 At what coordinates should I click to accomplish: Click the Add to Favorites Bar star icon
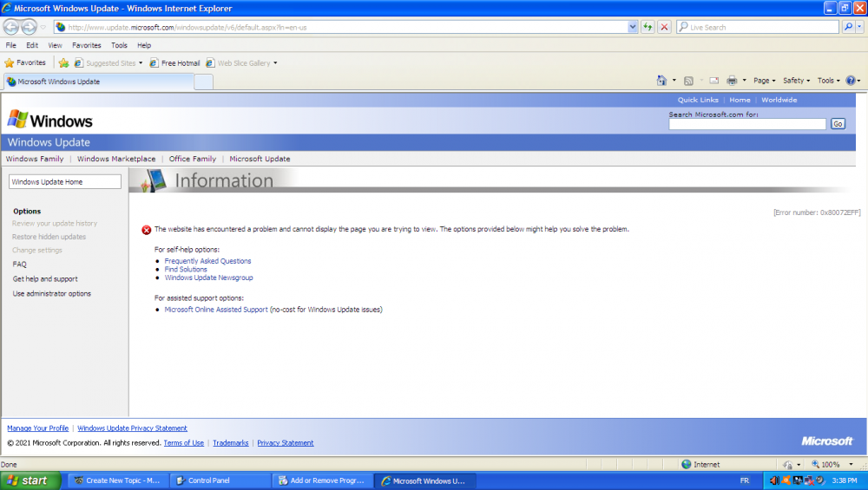[x=63, y=63]
